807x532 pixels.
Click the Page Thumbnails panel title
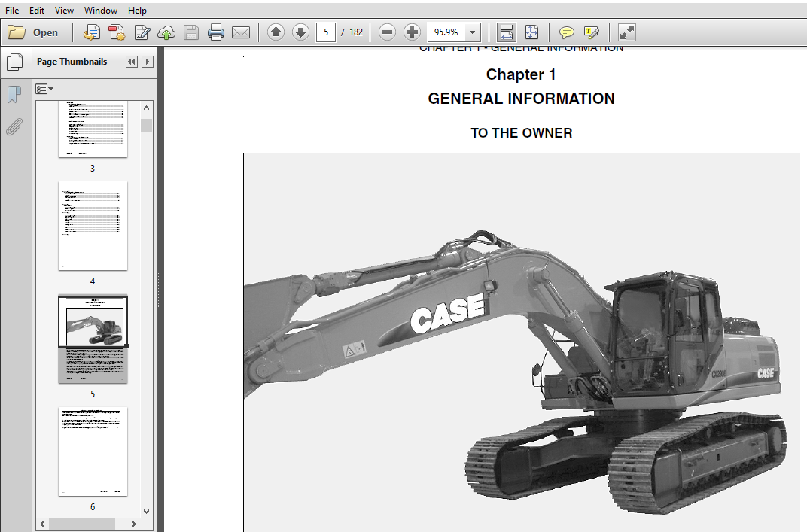coord(72,62)
